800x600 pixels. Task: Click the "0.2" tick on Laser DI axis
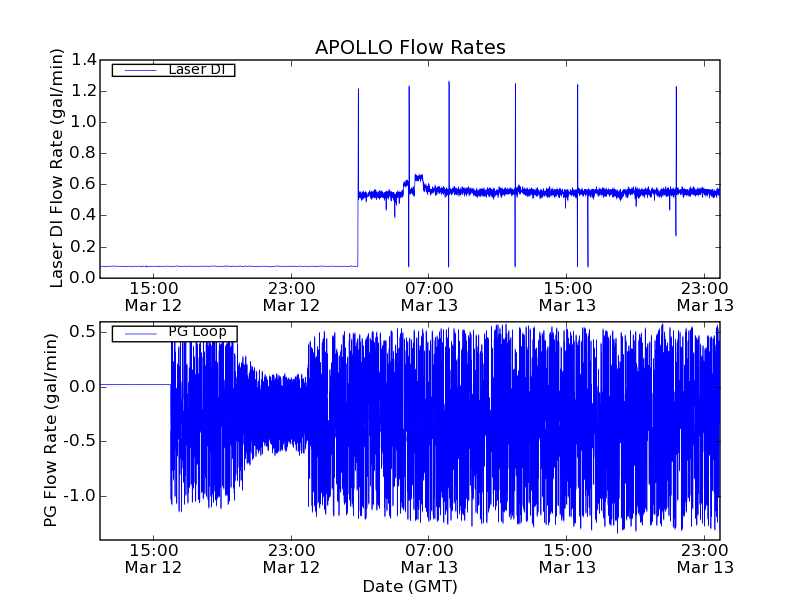pos(82,247)
